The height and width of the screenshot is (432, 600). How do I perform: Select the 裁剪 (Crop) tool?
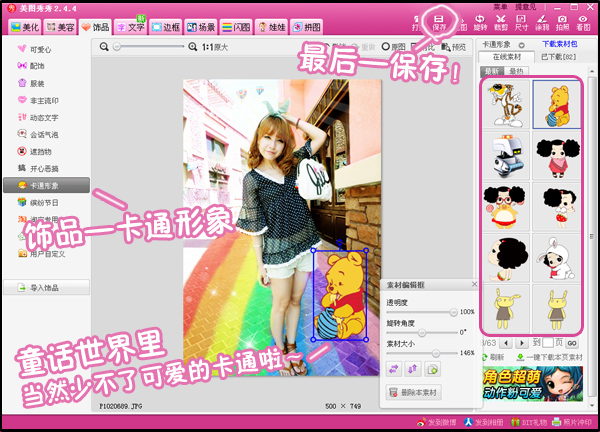[500, 23]
